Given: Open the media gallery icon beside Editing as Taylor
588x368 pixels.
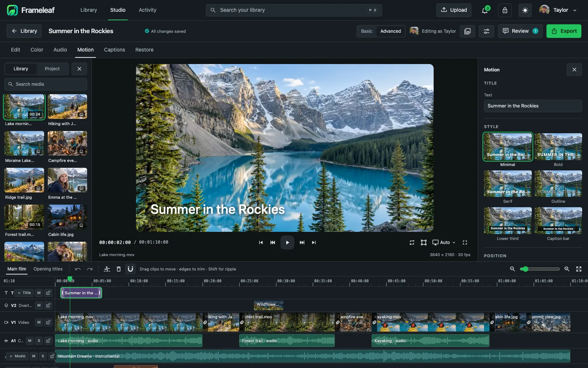Looking at the screenshot, I should click(x=467, y=31).
